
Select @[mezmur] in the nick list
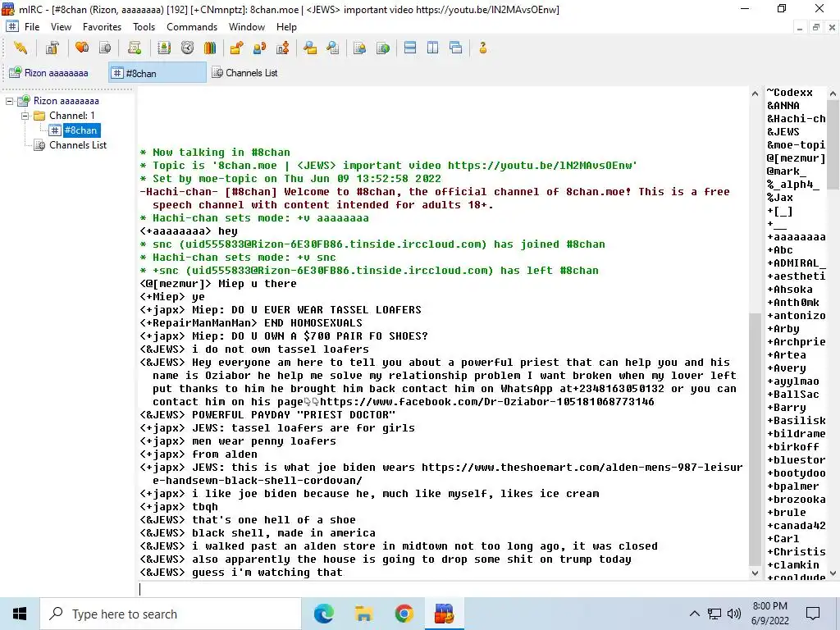796,158
